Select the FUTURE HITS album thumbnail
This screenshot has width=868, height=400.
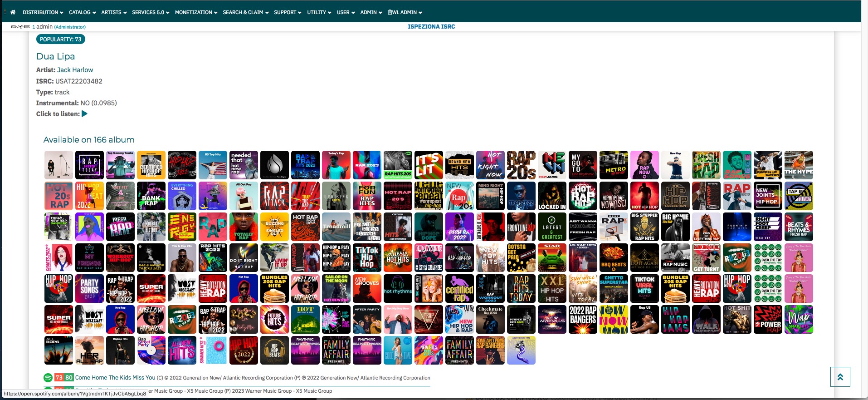(274, 319)
